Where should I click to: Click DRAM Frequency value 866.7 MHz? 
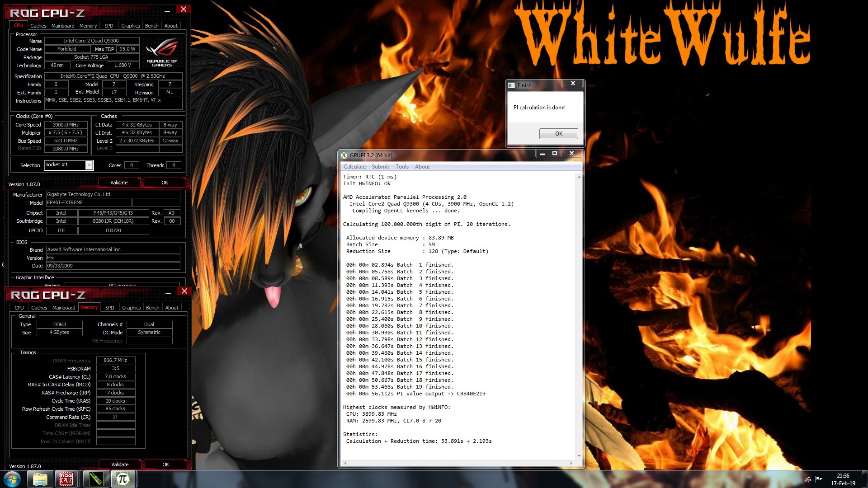(115, 361)
